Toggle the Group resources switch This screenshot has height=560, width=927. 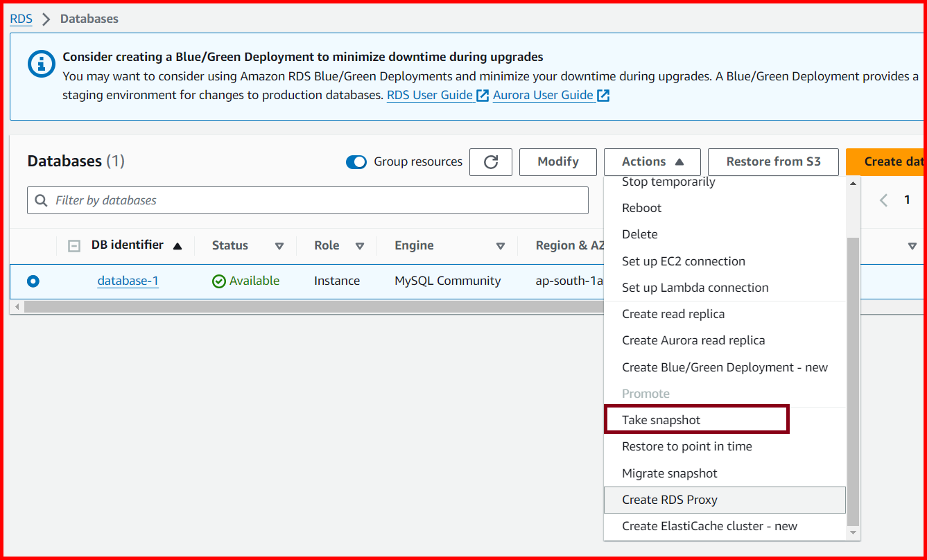[x=356, y=162]
